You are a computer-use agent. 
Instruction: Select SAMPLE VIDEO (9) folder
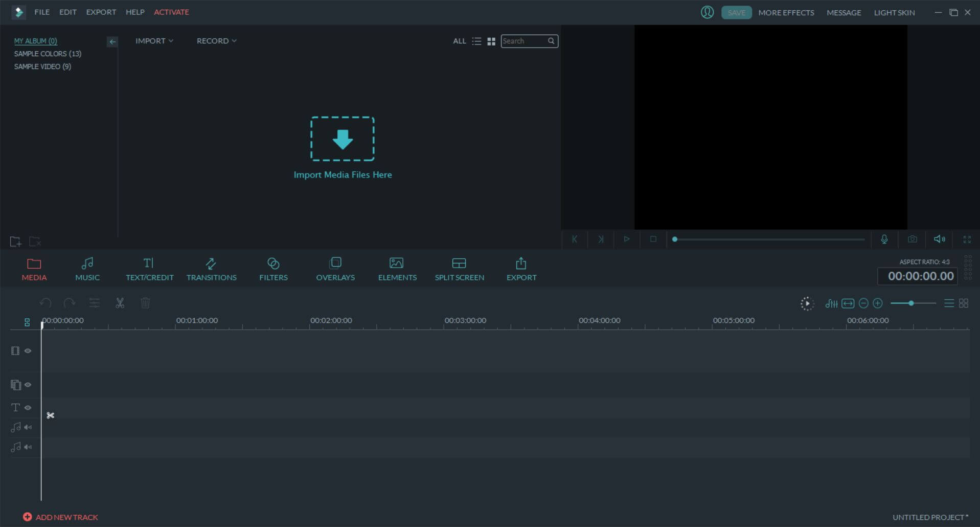[42, 67]
